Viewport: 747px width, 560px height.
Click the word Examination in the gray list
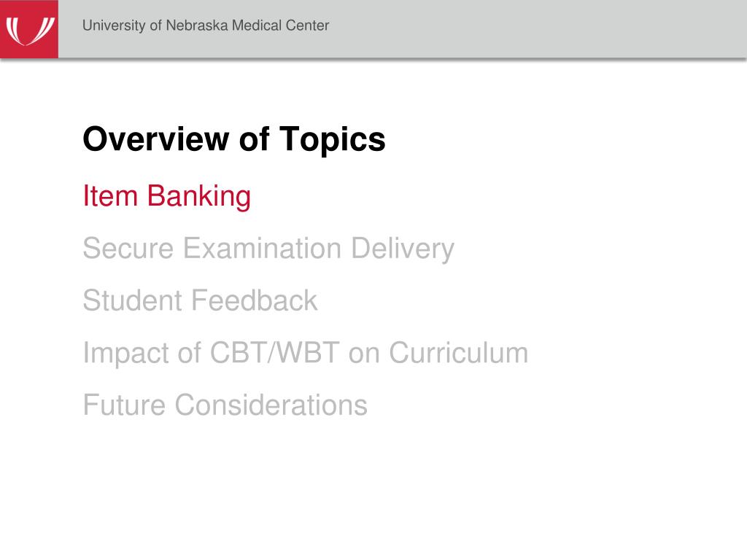click(263, 248)
